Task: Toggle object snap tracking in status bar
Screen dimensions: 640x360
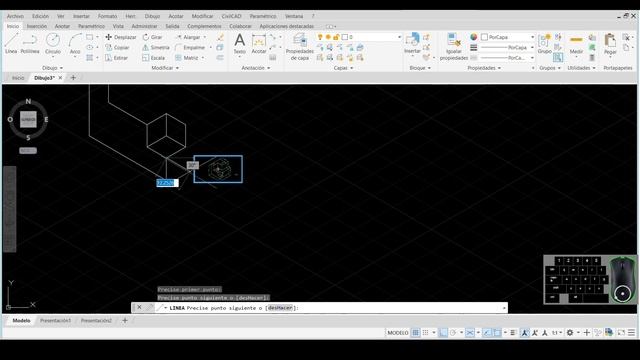Action: tap(487, 333)
